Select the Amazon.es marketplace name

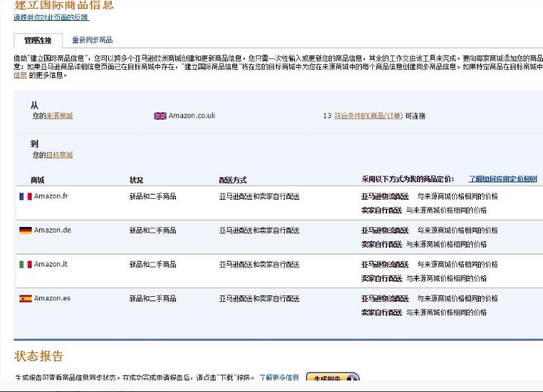52,298
